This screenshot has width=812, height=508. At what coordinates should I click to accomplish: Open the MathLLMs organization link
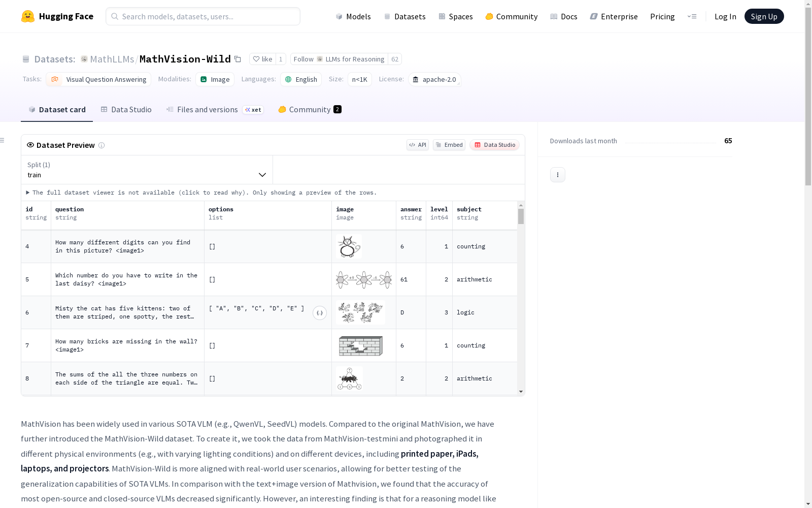[x=112, y=59]
